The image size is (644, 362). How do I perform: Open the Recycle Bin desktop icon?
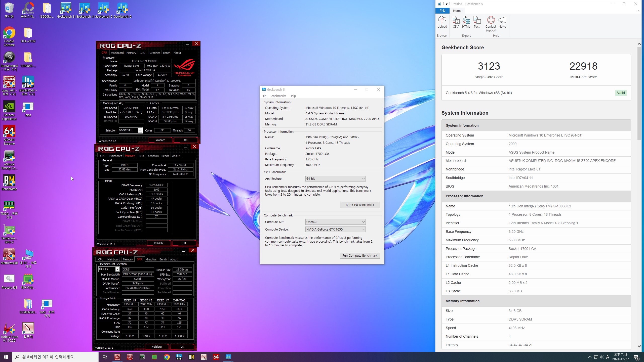9,10
